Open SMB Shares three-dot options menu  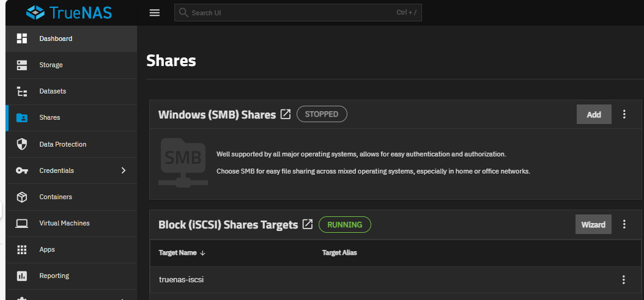coord(624,114)
